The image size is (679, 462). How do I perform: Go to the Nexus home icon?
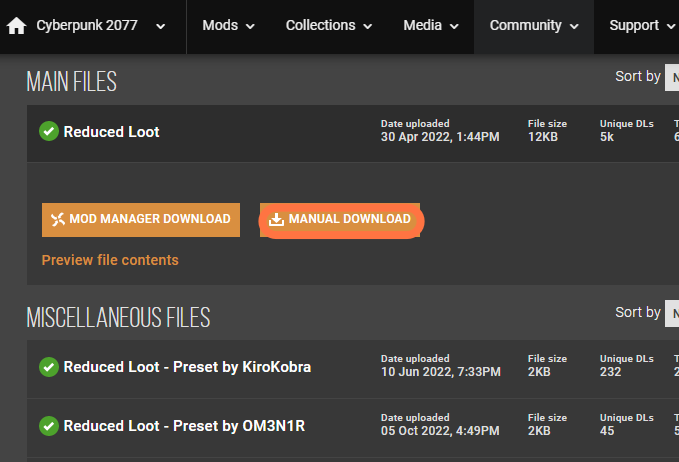[x=16, y=26]
